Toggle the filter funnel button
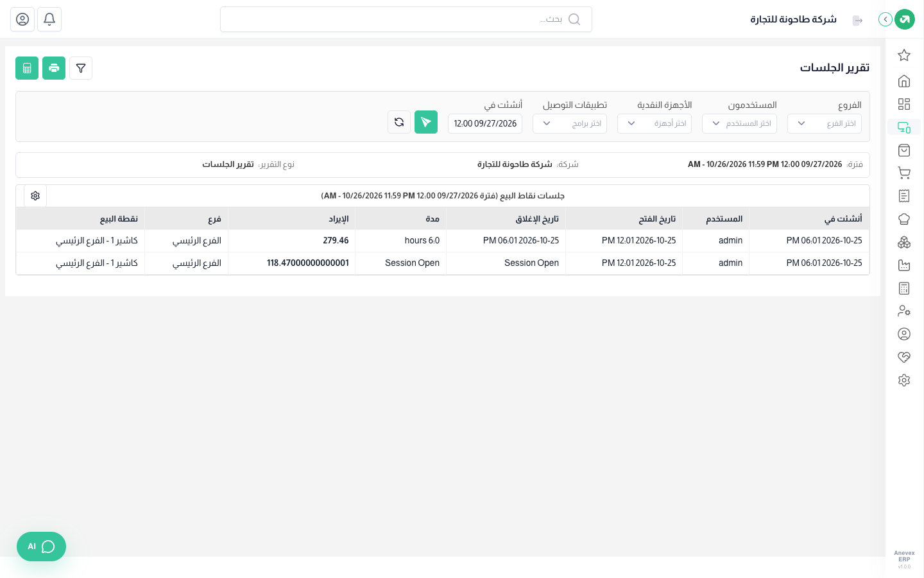Viewport: 924px width, 578px height. tap(81, 68)
